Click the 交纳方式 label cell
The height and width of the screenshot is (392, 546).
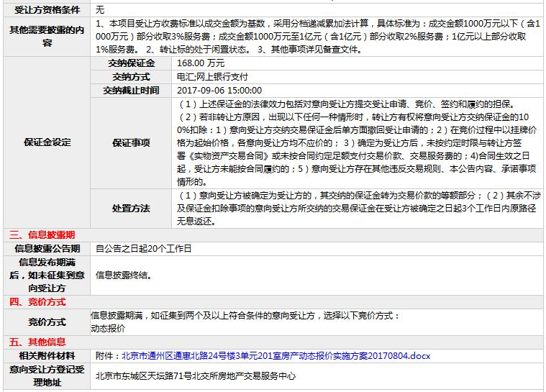(131, 77)
